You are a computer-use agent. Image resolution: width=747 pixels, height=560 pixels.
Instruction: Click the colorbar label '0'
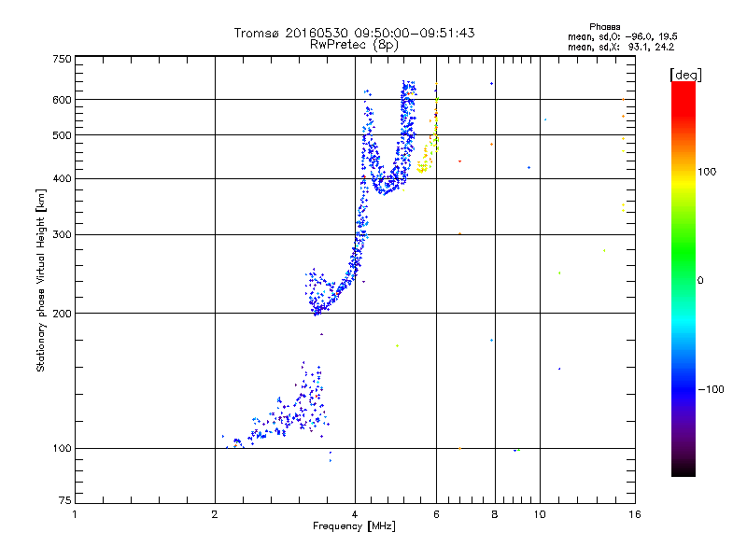(700, 281)
